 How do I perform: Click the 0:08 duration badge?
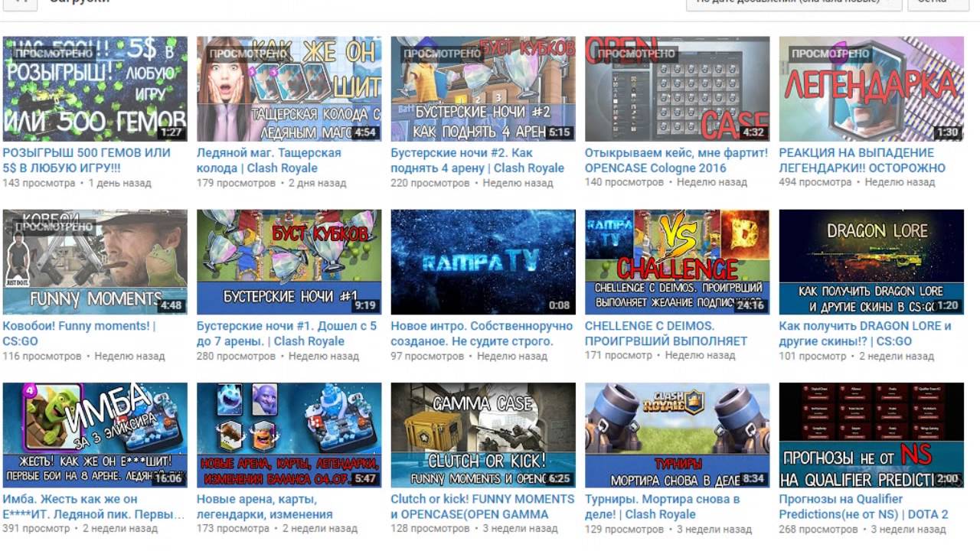tap(560, 305)
